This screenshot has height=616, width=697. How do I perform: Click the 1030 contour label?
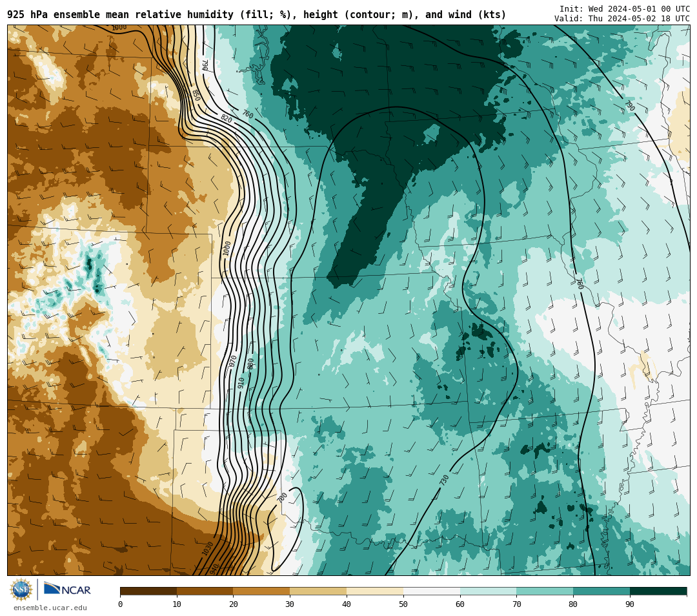(208, 548)
